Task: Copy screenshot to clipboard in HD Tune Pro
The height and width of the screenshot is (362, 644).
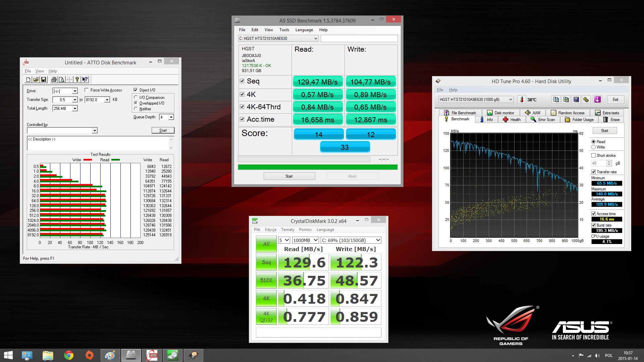Action: [x=566, y=100]
